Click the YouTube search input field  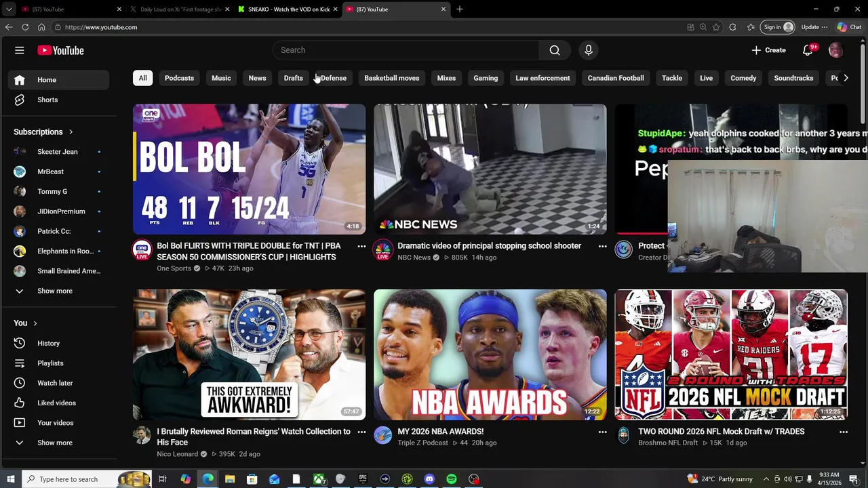pos(406,50)
